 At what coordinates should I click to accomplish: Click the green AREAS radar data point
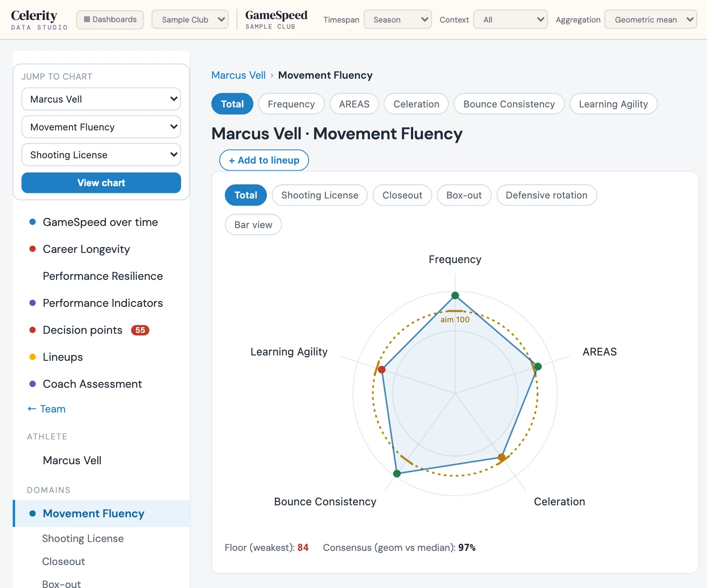click(x=538, y=366)
